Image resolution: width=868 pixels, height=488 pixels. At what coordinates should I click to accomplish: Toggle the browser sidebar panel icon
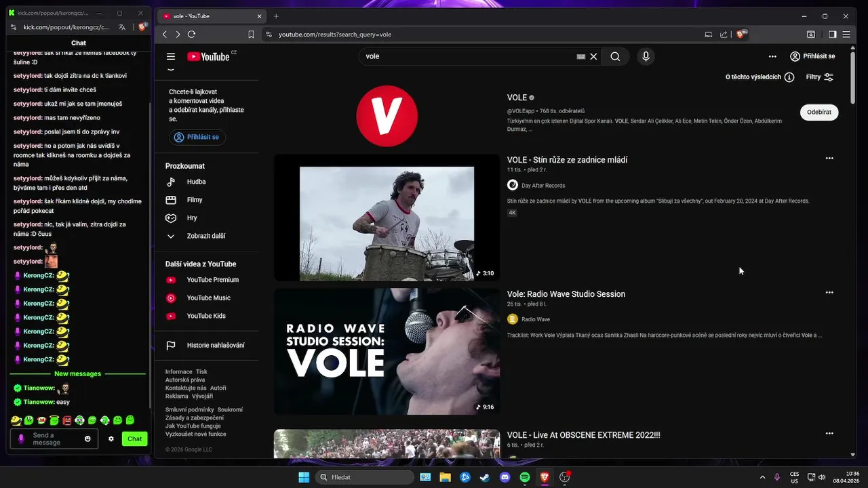pyautogui.click(x=833, y=35)
